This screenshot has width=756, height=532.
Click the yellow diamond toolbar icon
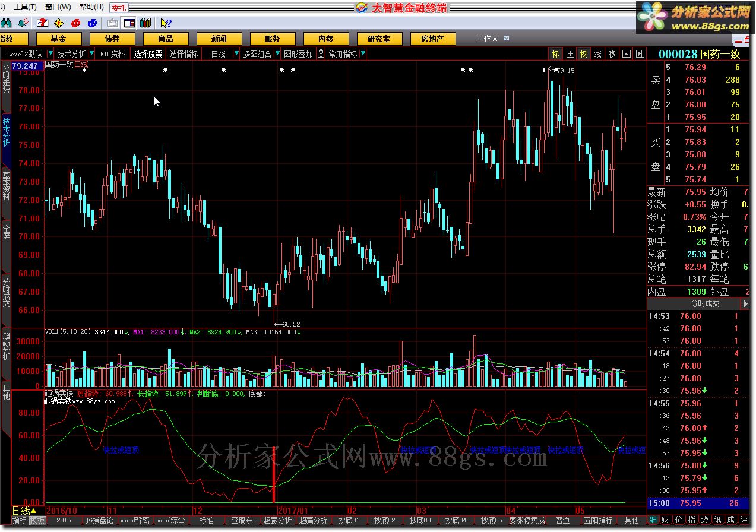59,23
